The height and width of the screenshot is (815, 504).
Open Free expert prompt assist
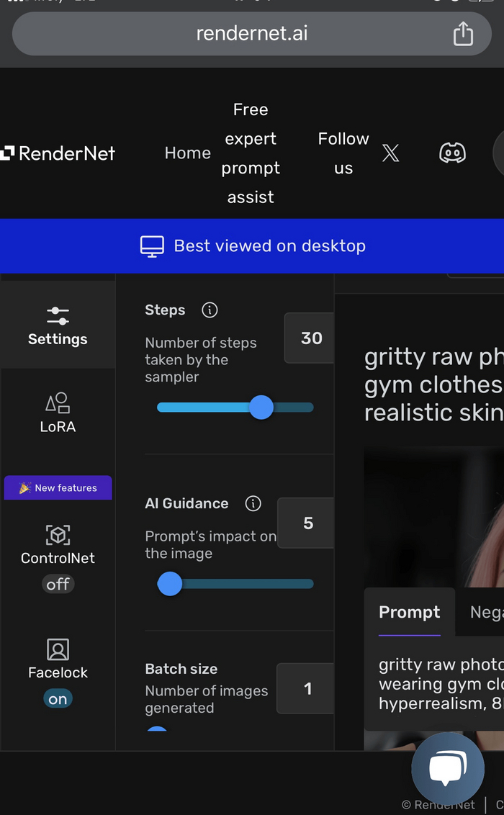pyautogui.click(x=251, y=153)
